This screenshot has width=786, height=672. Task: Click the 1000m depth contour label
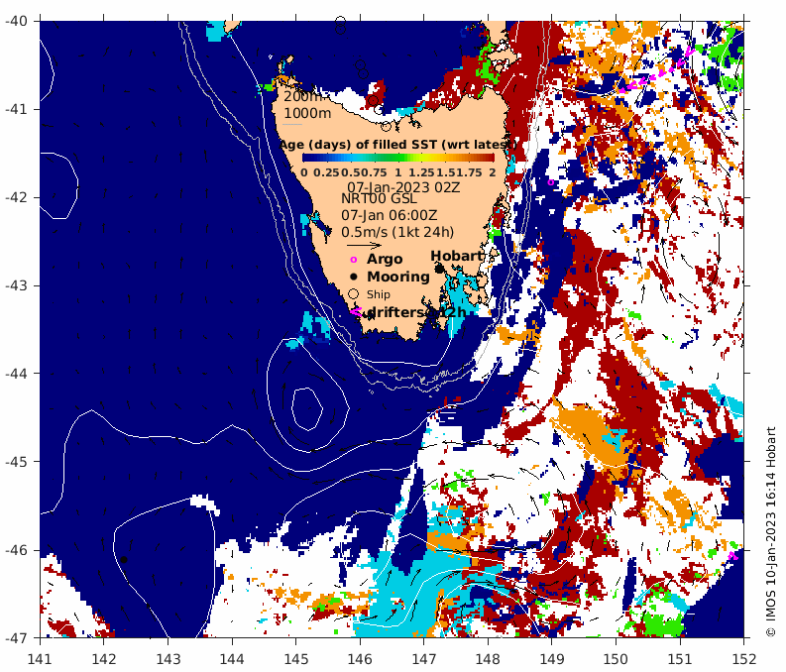tap(307, 113)
